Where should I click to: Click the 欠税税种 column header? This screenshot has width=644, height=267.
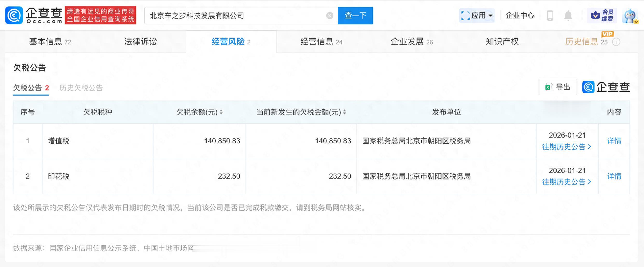98,112
